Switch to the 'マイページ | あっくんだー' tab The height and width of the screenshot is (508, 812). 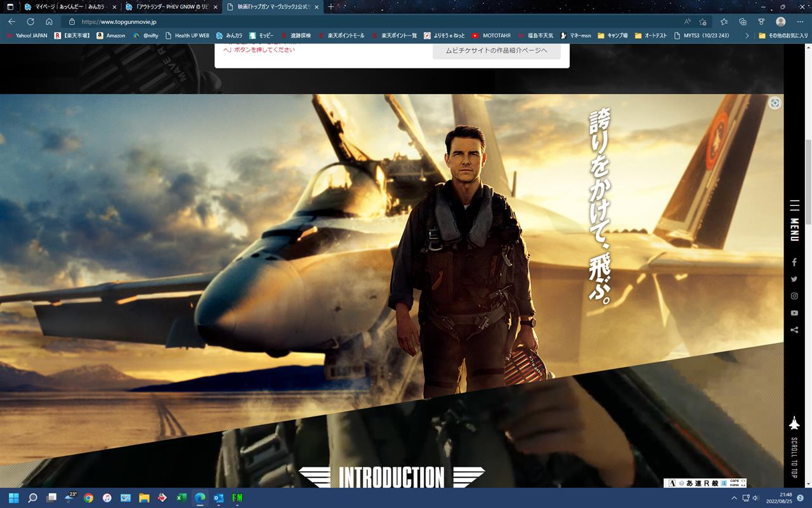click(69, 7)
